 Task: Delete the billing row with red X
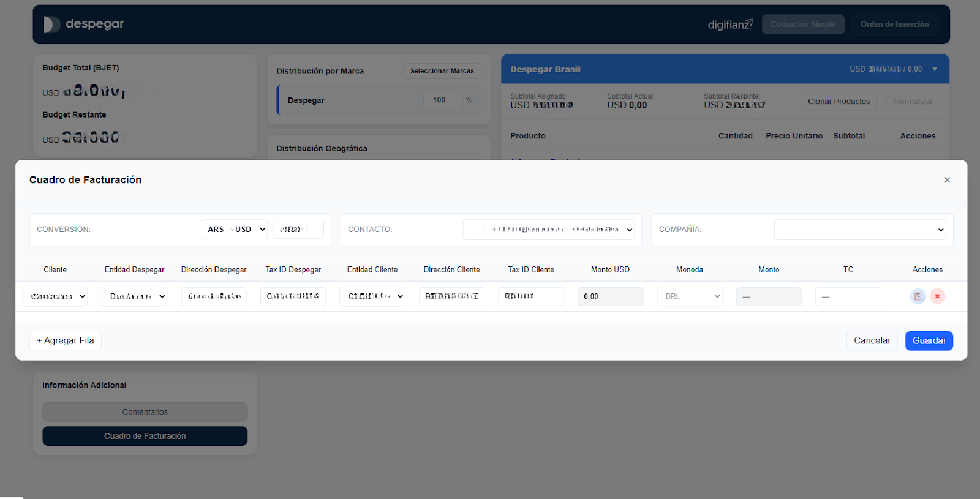(x=937, y=296)
